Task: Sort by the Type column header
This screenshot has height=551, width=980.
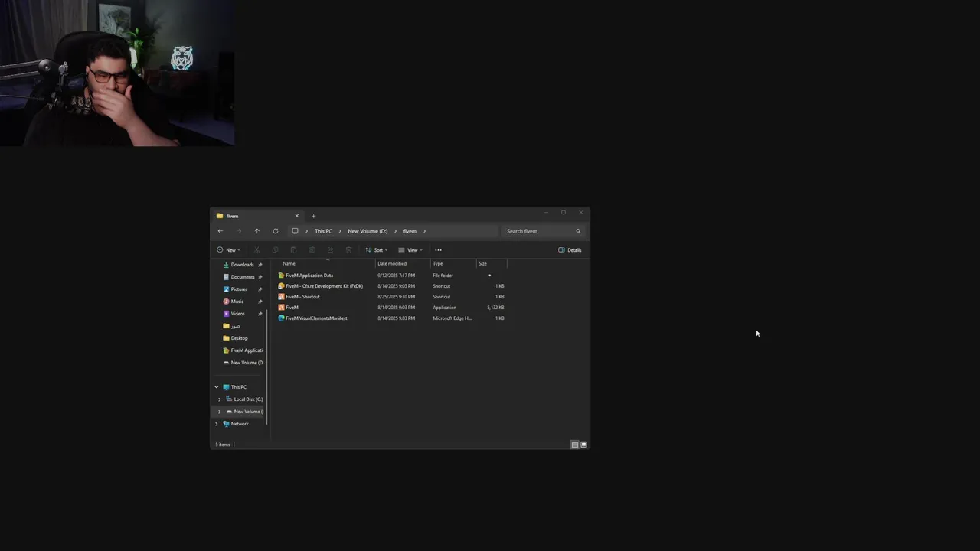Action: point(453,264)
